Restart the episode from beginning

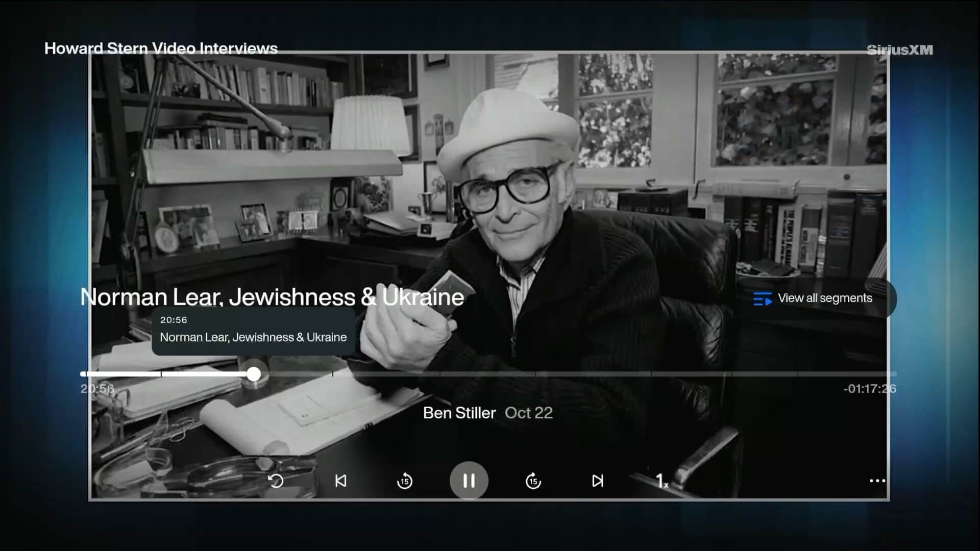tap(276, 481)
